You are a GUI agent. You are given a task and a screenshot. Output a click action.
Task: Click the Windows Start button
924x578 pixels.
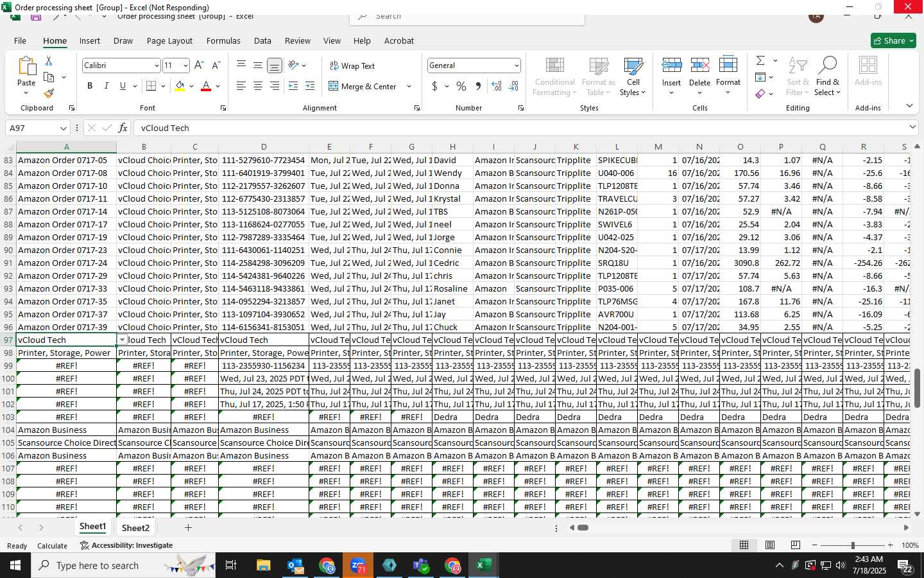15,565
